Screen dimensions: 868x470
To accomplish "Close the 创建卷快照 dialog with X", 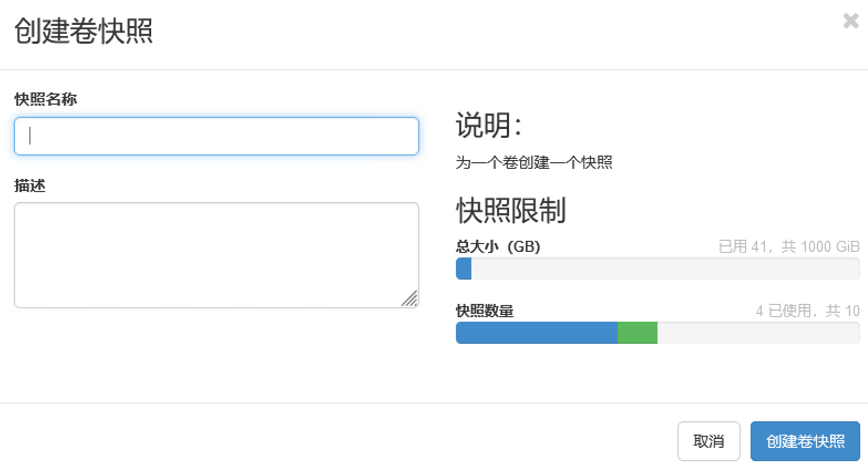I will coord(850,21).
